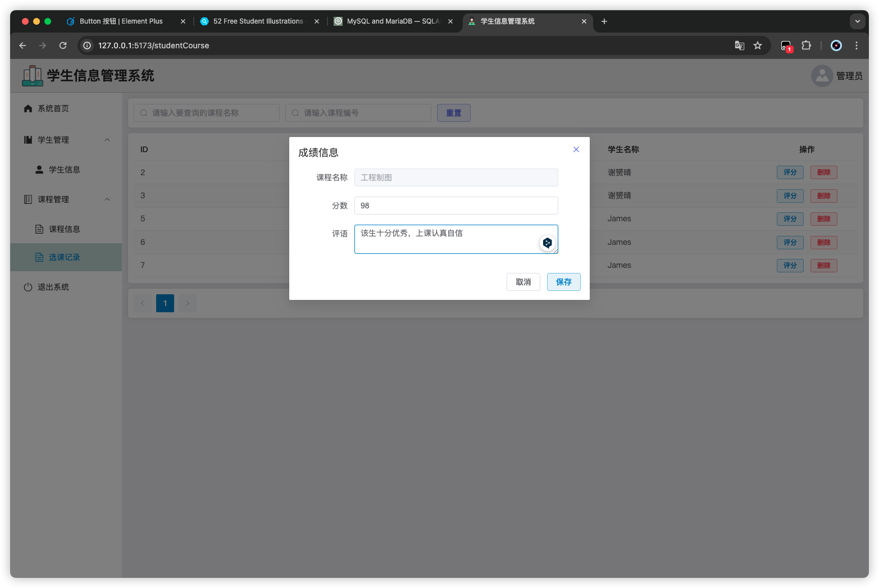Click the ID column header
879x588 pixels.
(x=144, y=149)
